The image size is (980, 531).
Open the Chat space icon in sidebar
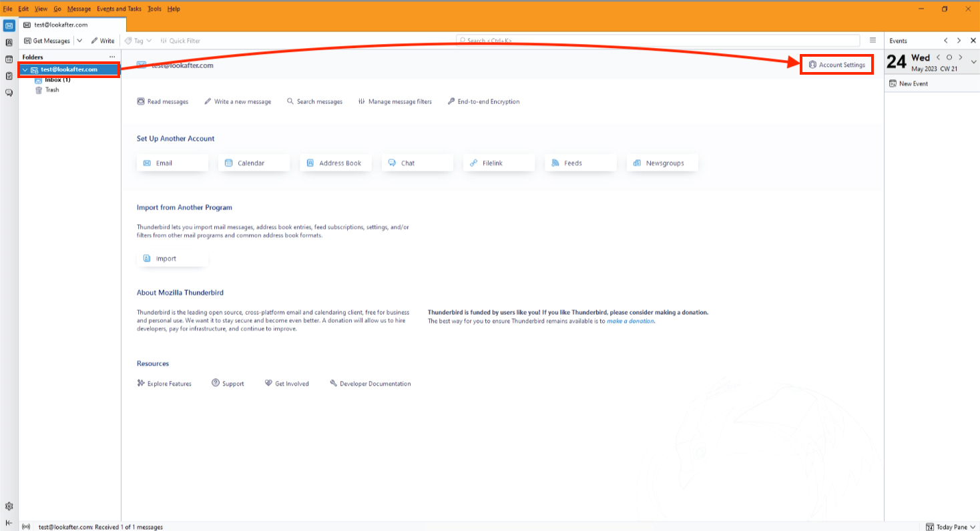(9, 93)
